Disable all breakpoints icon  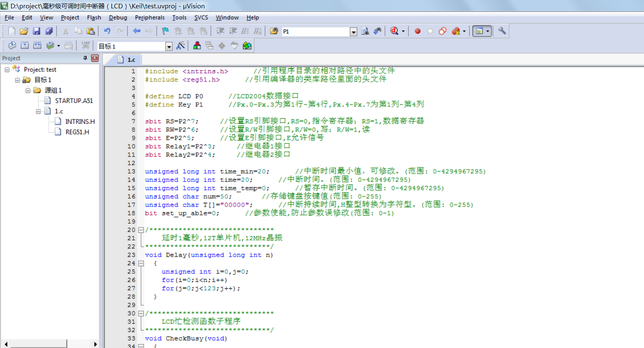[x=443, y=31]
